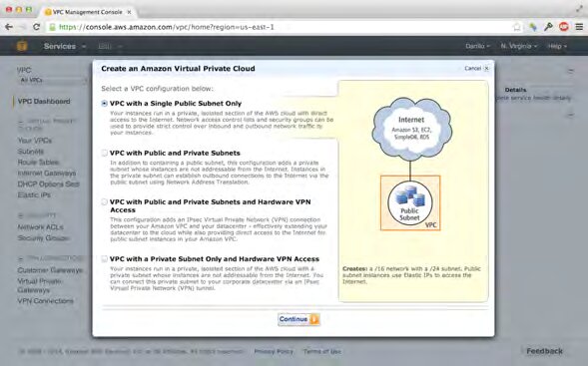Open the Help dropdown menu

click(557, 46)
